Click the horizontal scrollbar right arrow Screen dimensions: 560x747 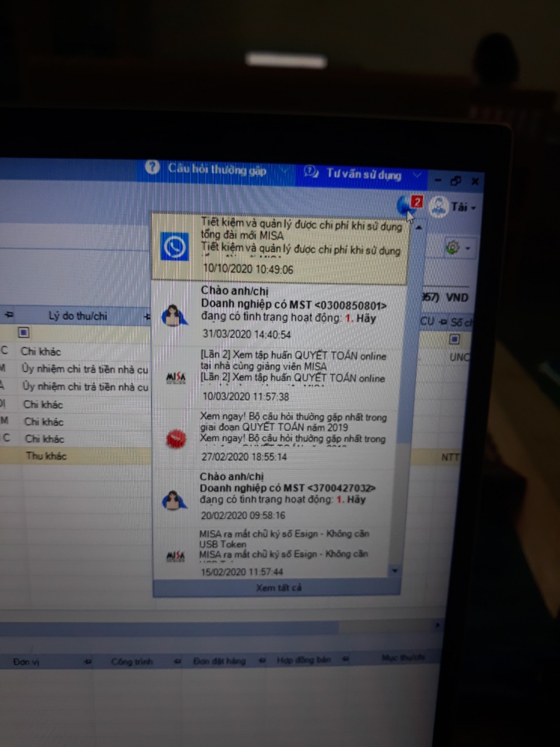click(437, 624)
